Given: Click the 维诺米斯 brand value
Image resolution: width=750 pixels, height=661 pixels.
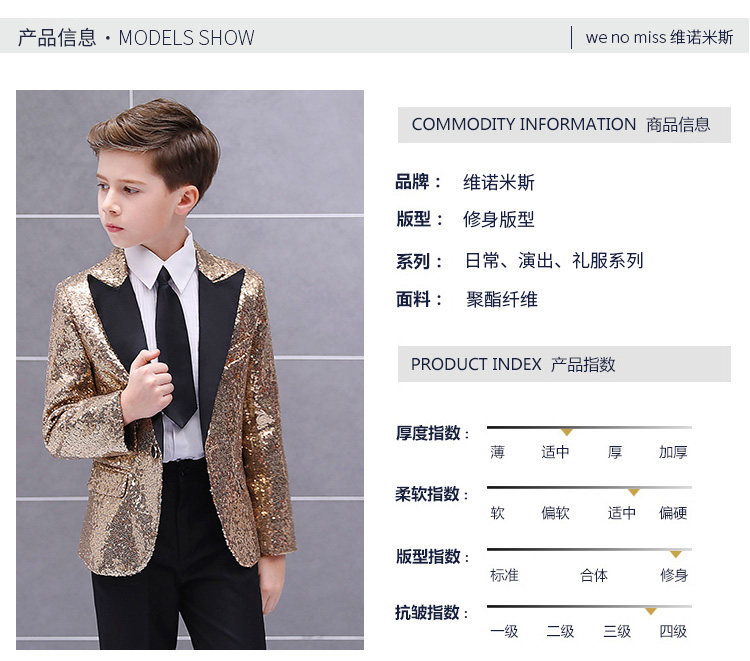Looking at the screenshot, I should click(499, 182).
